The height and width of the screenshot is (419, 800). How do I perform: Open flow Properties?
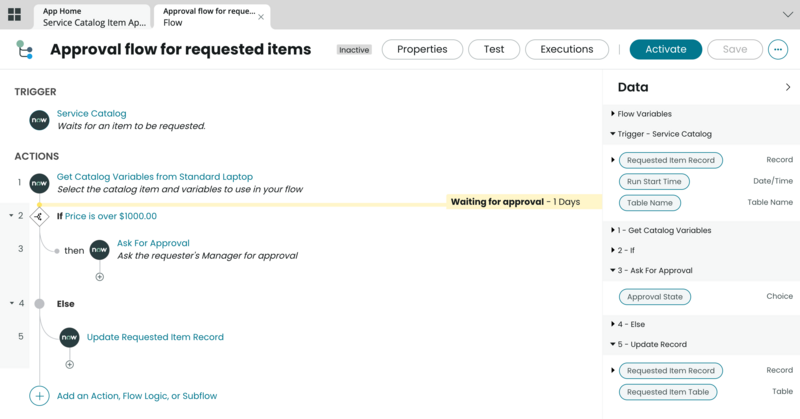[422, 50]
